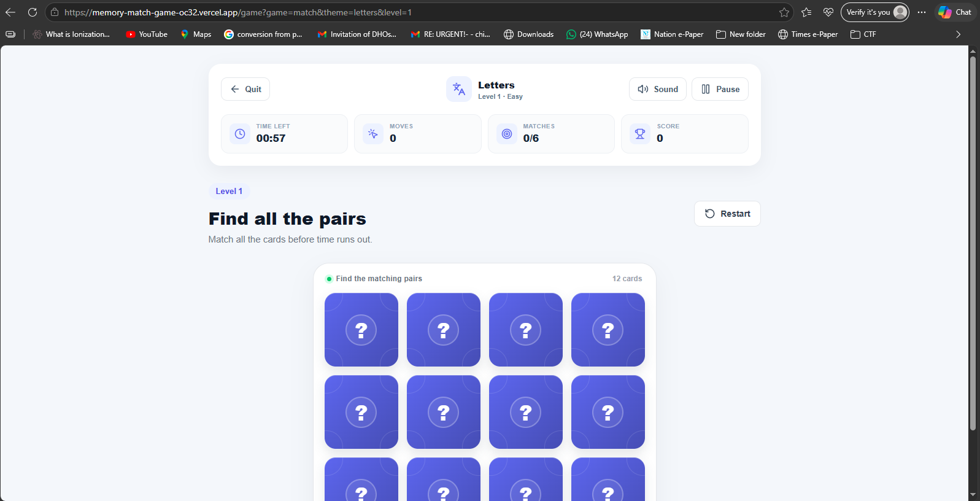Flip the fourth card in the top row
Image resolution: width=980 pixels, height=501 pixels.
608,330
